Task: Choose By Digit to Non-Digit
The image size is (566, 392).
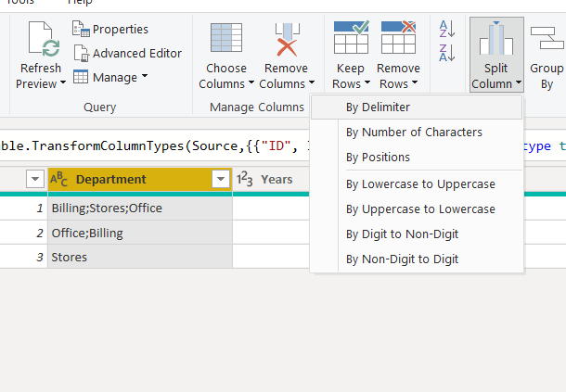Action: pyautogui.click(x=417, y=234)
